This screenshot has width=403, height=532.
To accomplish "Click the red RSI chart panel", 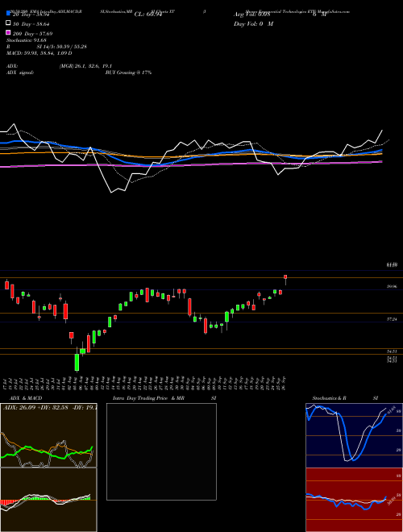I will [x=354, y=500].
